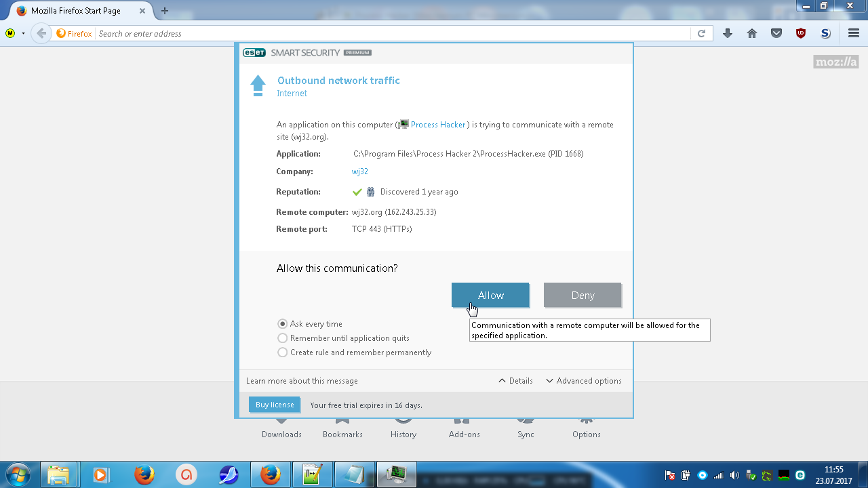Launch Windows Media Player from taskbar
This screenshot has width=868, height=488.
101,474
